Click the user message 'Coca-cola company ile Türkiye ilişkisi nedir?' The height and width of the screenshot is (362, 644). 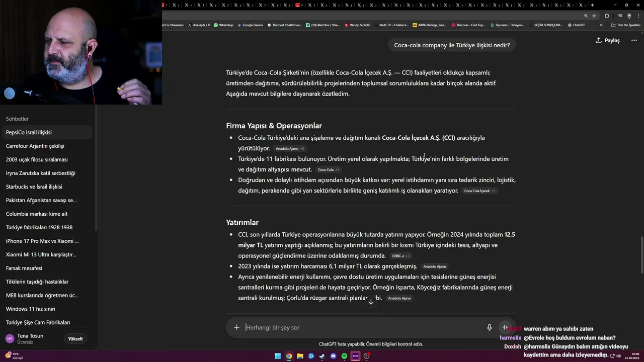(x=452, y=45)
